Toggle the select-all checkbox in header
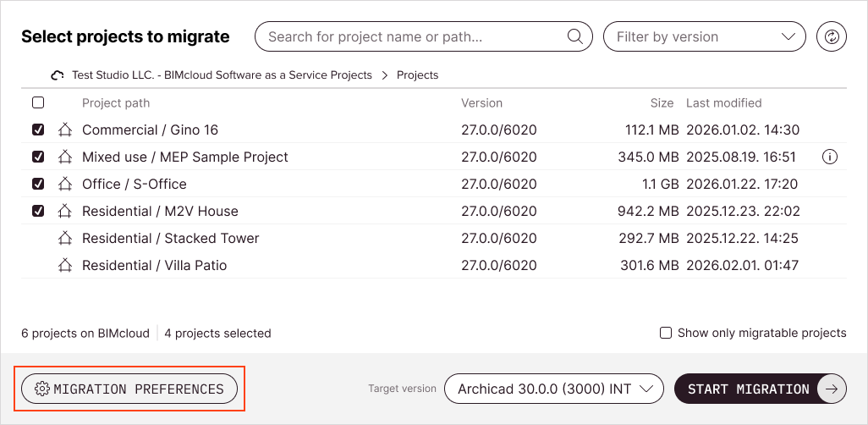The image size is (868, 425). pos(38,102)
